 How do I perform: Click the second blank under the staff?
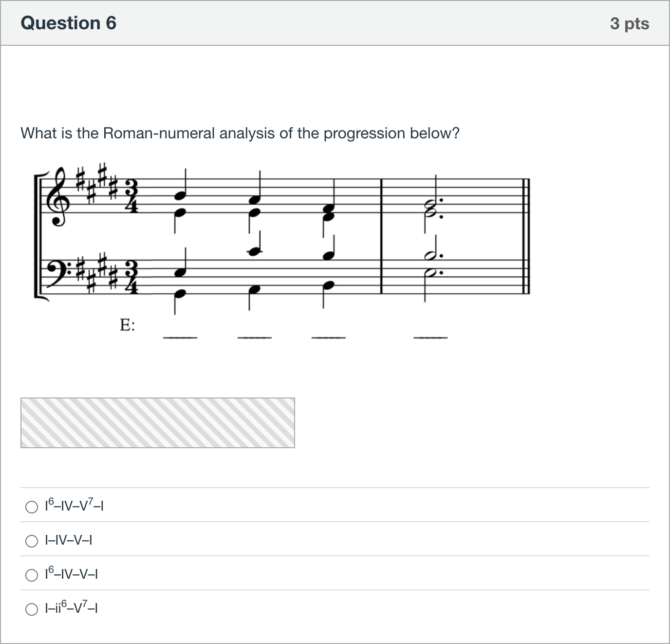(x=254, y=337)
